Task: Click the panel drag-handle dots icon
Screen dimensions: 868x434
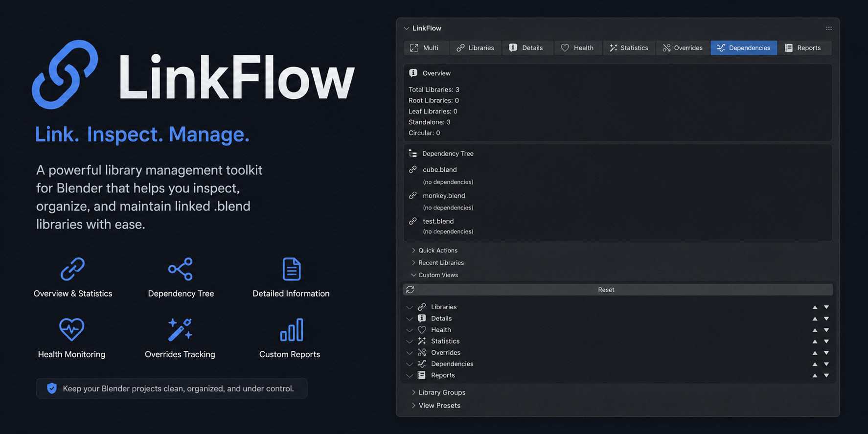Action: [x=829, y=28]
